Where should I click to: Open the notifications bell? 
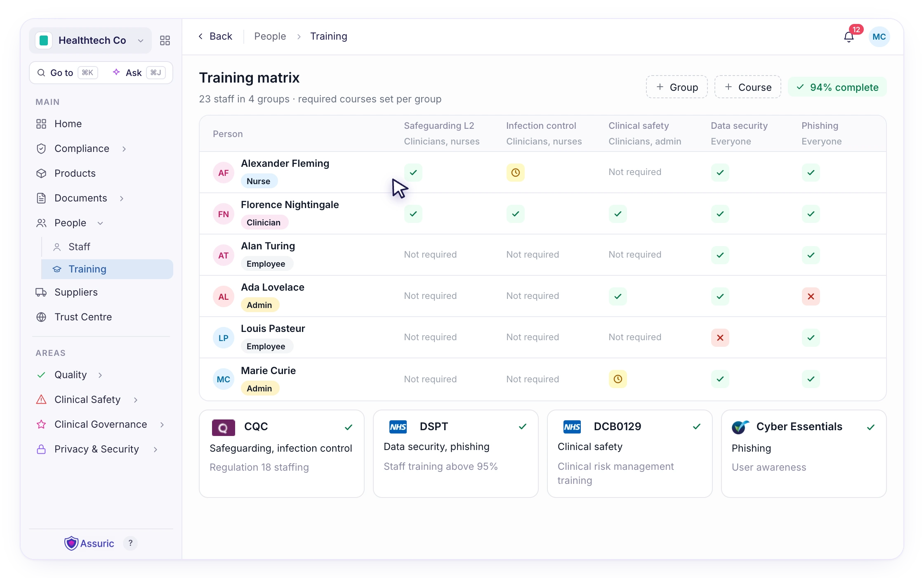(849, 37)
